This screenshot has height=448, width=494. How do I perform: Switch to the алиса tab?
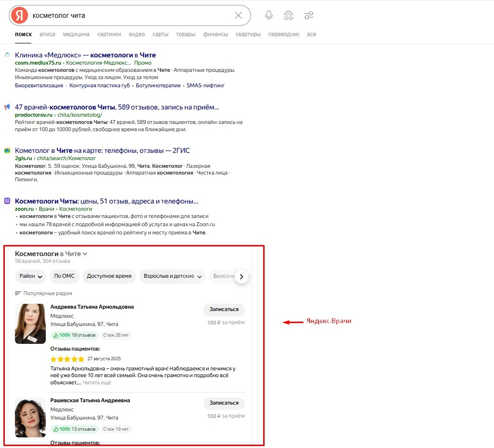click(x=47, y=34)
